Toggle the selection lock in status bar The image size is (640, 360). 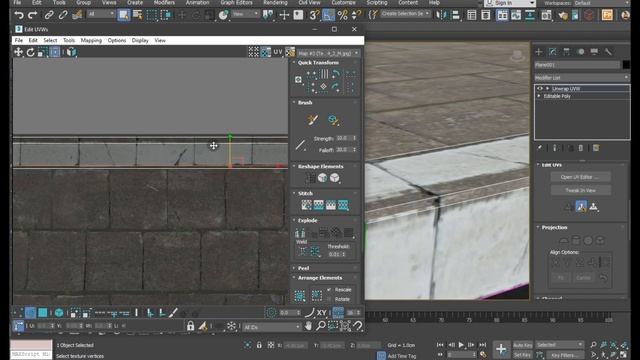pyautogui.click(x=259, y=345)
